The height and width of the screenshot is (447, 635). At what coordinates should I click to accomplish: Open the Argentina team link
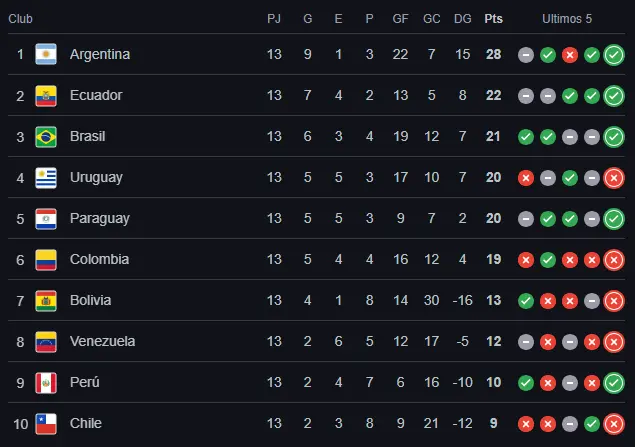pos(100,54)
